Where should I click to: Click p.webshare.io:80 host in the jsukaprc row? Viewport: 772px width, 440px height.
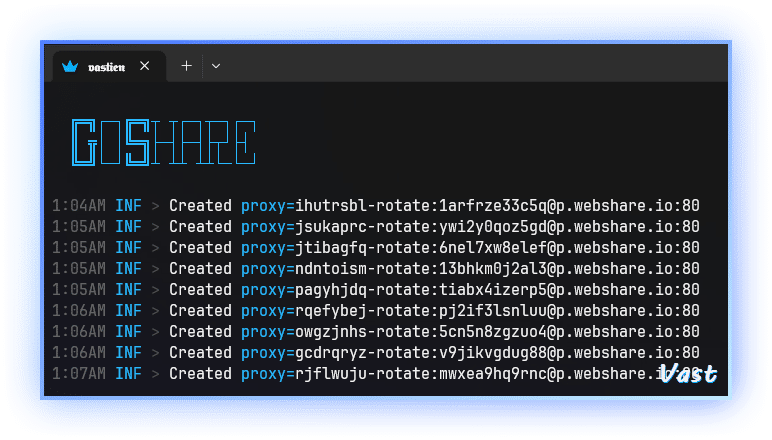(x=628, y=227)
